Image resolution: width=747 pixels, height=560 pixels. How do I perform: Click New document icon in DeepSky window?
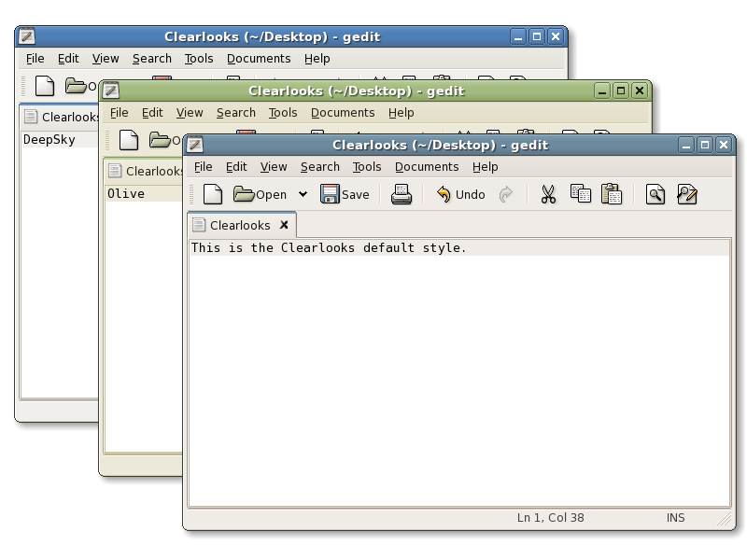(45, 86)
